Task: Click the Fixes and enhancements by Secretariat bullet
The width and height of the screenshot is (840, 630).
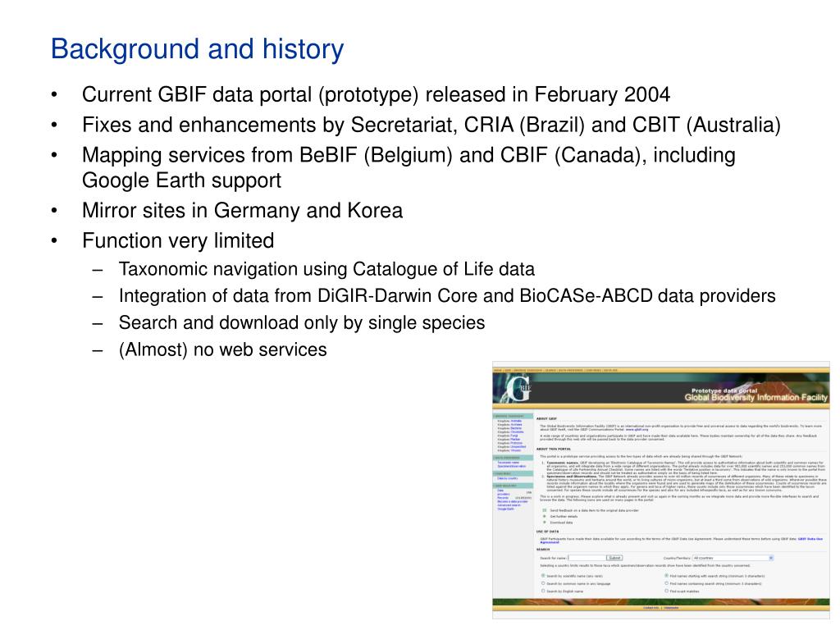Action: (x=431, y=125)
